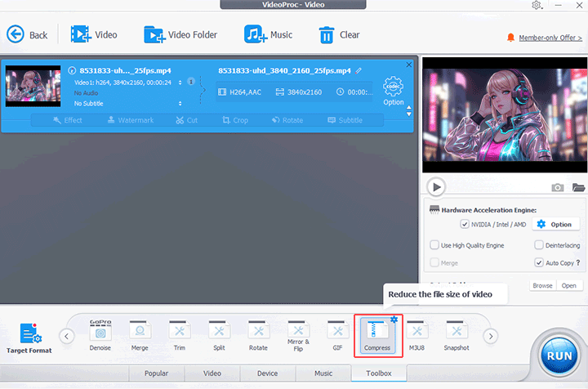Open output folder icon under preview
This screenshot has height=389, width=588.
(578, 187)
